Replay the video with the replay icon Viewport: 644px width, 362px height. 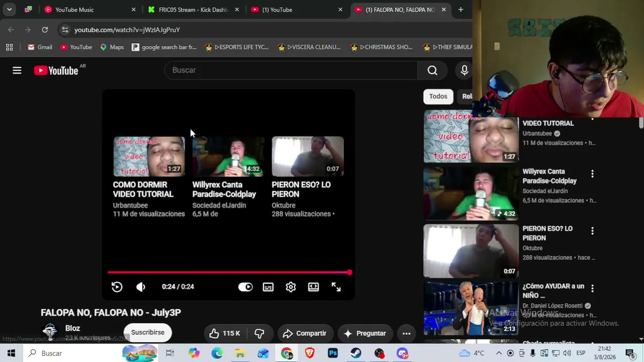pos(117,287)
